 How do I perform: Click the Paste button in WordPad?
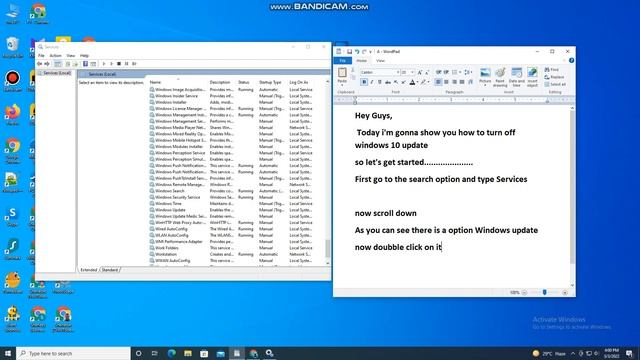pos(342,76)
